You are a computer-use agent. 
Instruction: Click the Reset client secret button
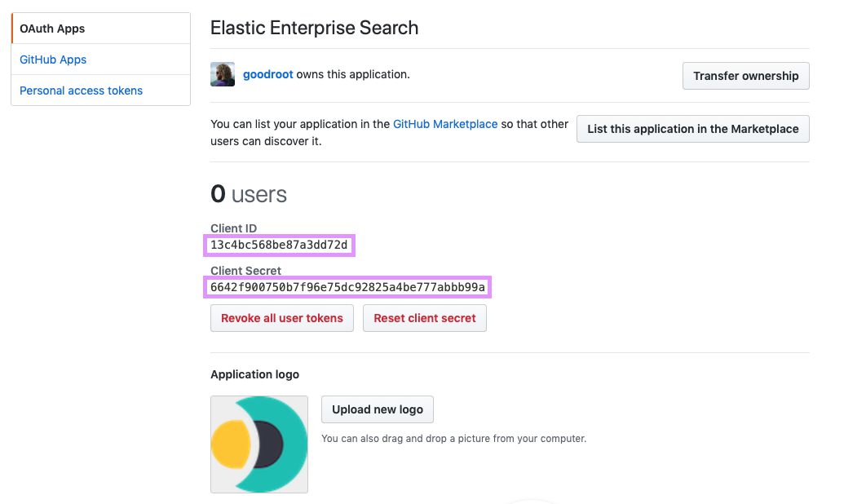424,318
